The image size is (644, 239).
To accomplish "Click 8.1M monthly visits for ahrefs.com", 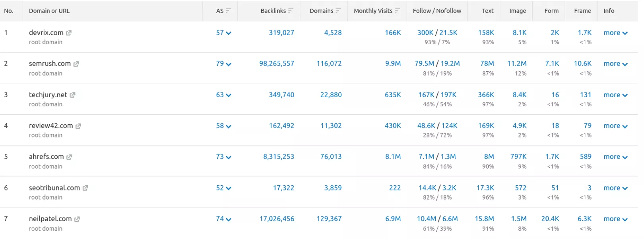I will [x=393, y=157].
